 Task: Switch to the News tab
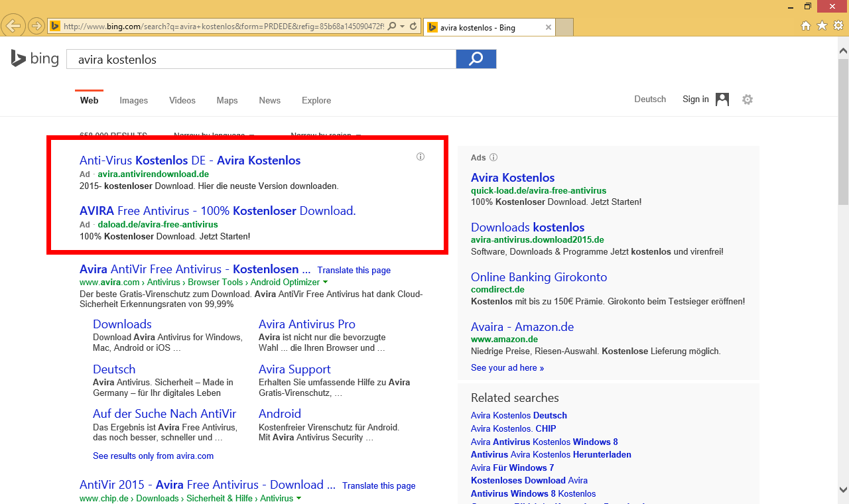[270, 100]
